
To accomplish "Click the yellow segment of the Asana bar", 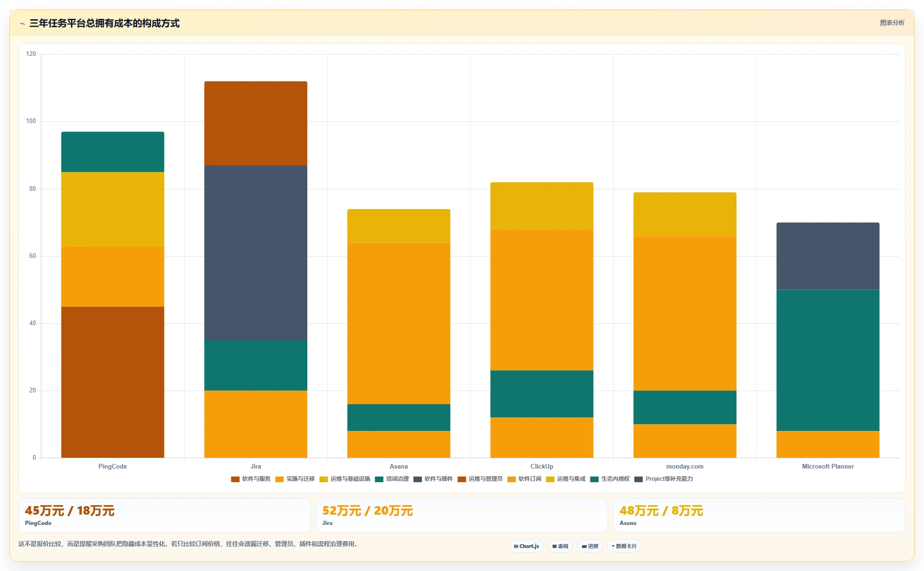I will [399, 226].
